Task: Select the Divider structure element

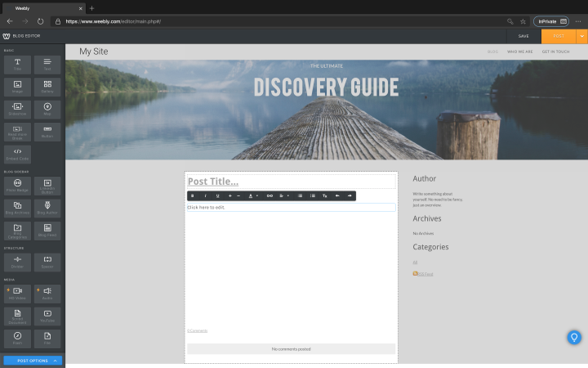Action: pyautogui.click(x=17, y=262)
